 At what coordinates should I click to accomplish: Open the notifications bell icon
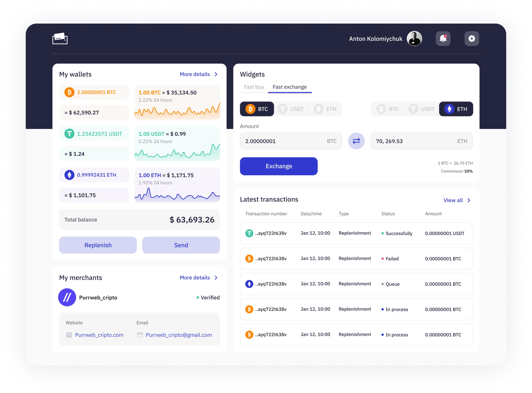[x=443, y=39]
